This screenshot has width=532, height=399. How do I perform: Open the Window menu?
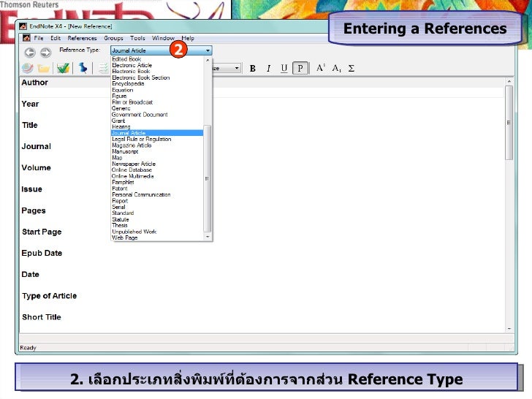[x=163, y=38]
